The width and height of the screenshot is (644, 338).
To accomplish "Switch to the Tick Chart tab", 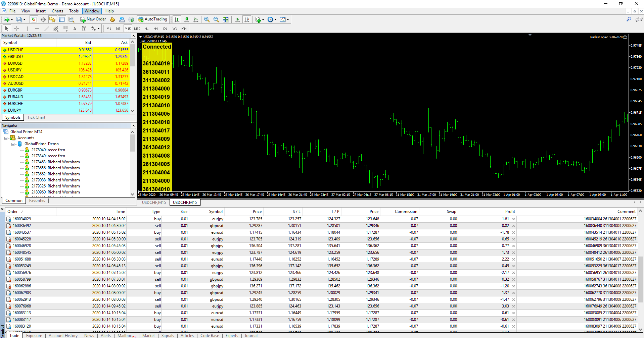I will (x=36, y=117).
